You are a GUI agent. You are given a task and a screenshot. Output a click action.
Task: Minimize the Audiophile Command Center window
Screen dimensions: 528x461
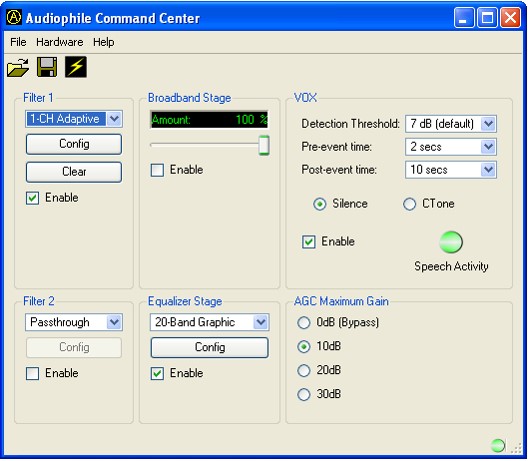[464, 18]
